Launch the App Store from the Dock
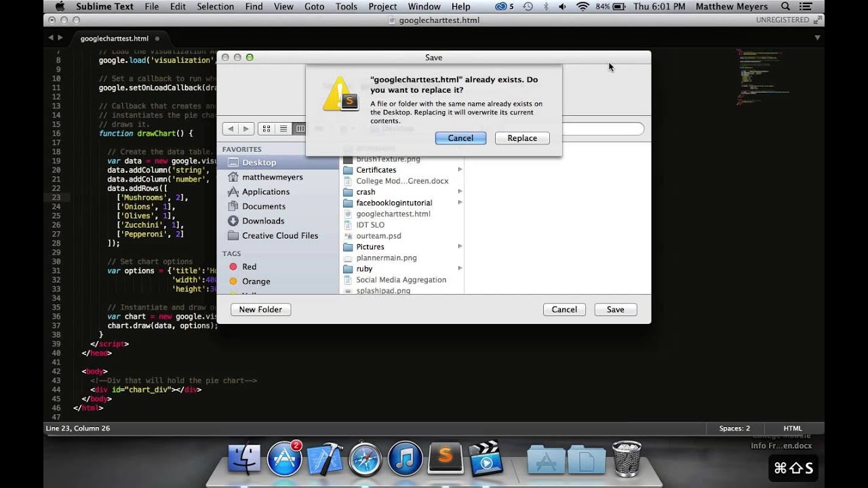This screenshot has width=868, height=488. [x=284, y=459]
